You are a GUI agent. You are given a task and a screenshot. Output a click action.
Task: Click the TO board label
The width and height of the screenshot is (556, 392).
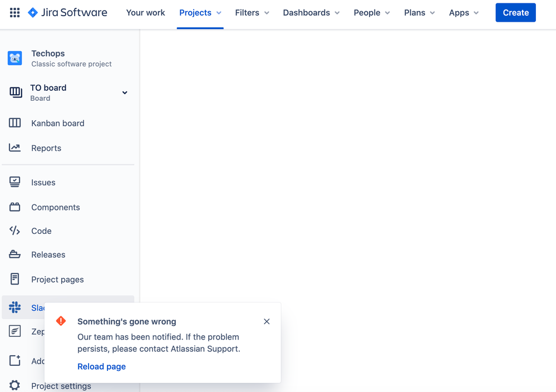[48, 87]
